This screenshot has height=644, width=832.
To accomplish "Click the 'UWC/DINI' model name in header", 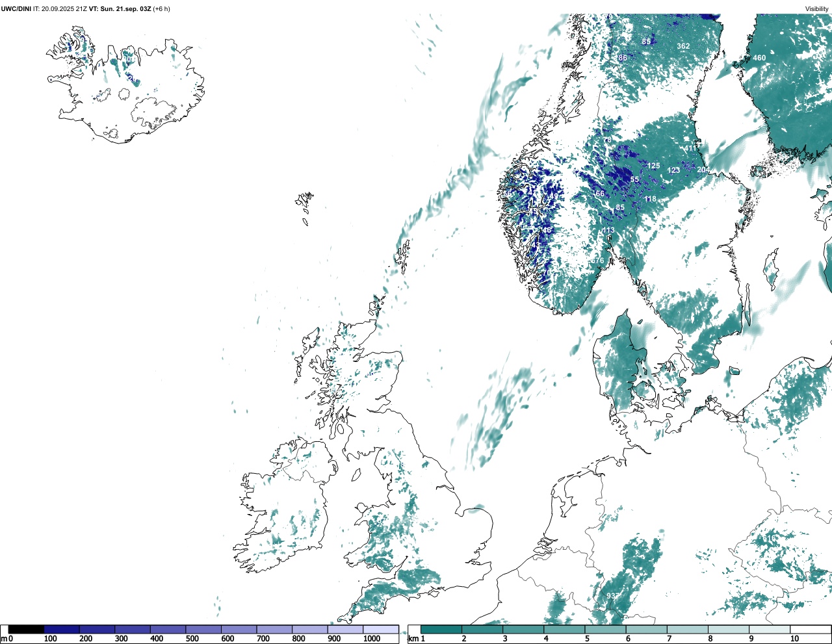I will coord(16,9).
